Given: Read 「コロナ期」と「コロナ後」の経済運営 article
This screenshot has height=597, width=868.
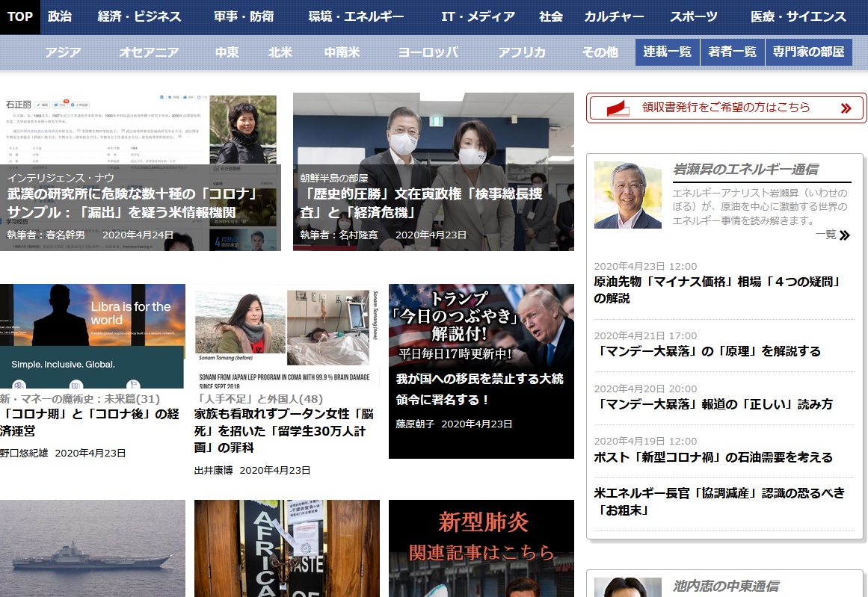Looking at the screenshot, I should (x=90, y=422).
